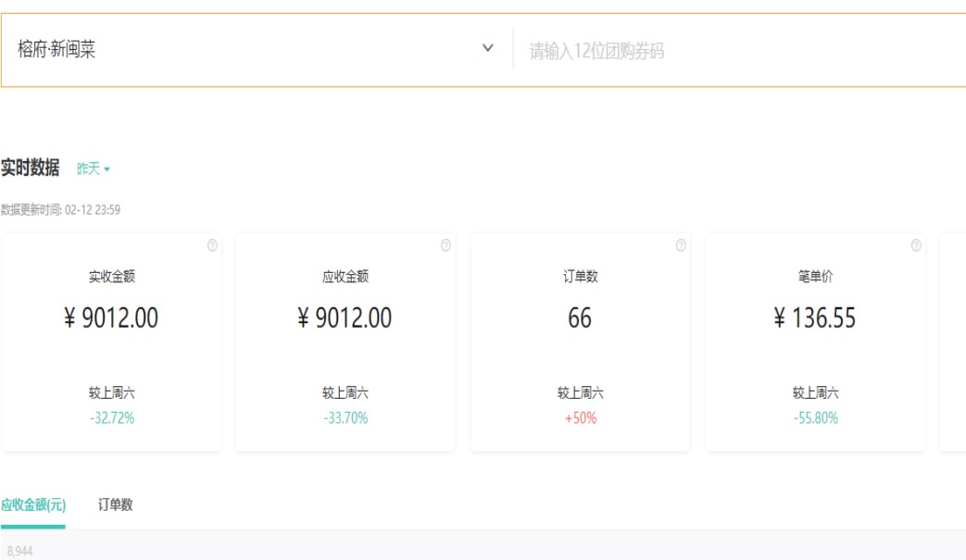
Task: Click the 实时数据 section heading
Action: (30, 168)
